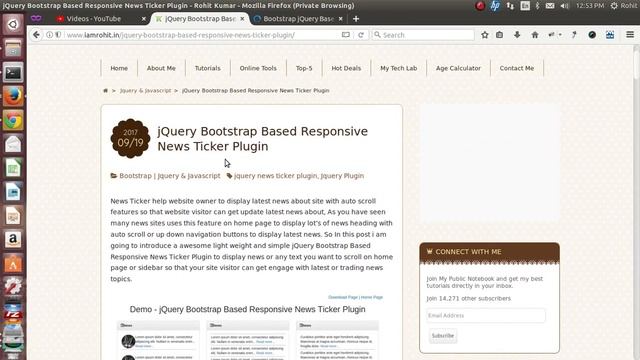Go to the Firefox Home icon

(x=535, y=35)
